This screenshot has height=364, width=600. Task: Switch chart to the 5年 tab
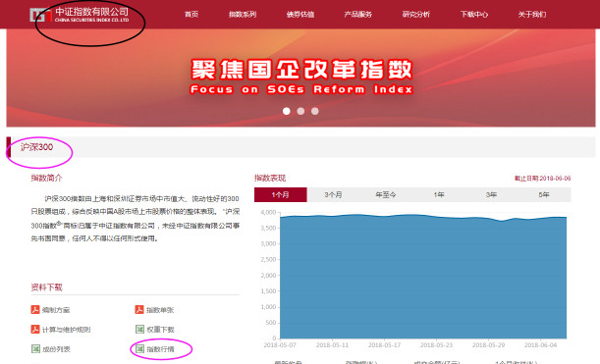tap(544, 194)
